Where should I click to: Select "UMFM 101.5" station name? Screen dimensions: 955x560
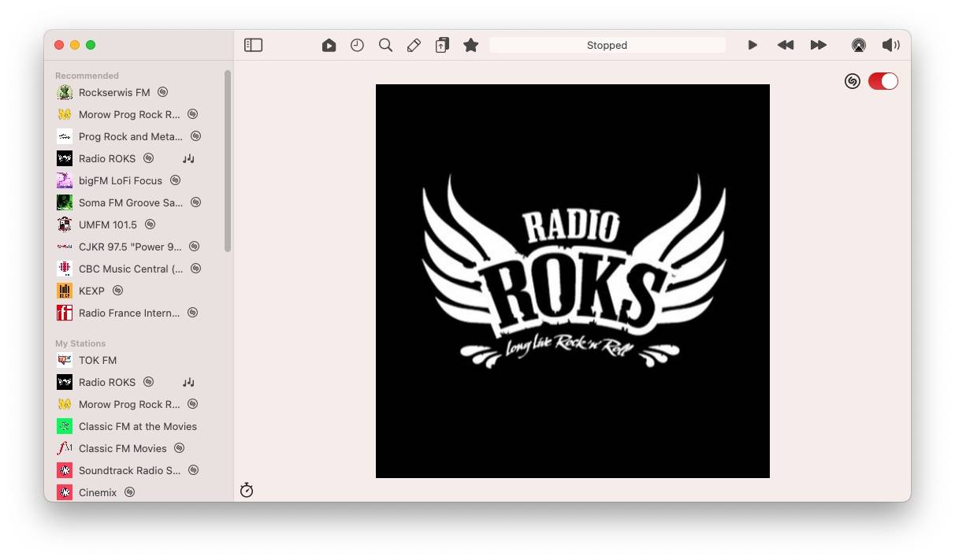tap(108, 224)
